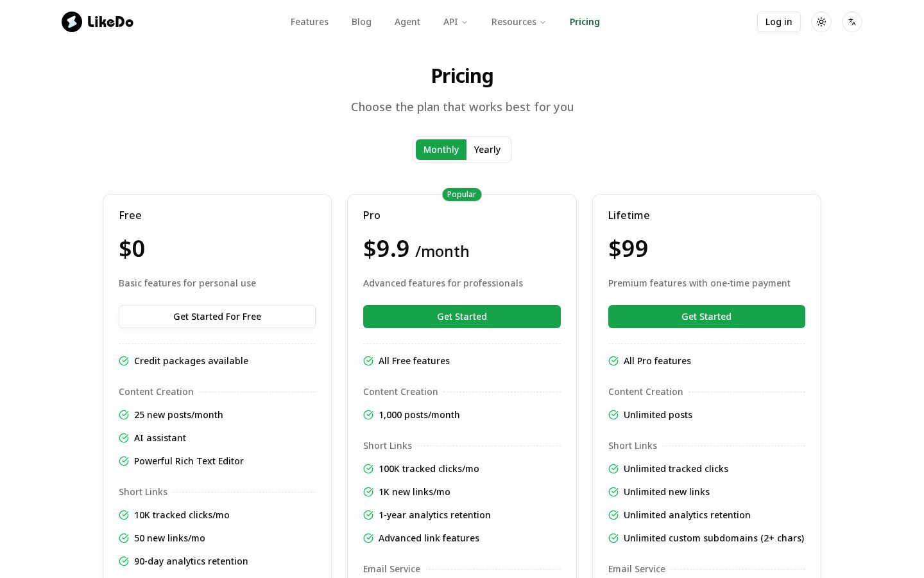Click check icon beside 100K tracked clicks/mo

pyautogui.click(x=368, y=469)
